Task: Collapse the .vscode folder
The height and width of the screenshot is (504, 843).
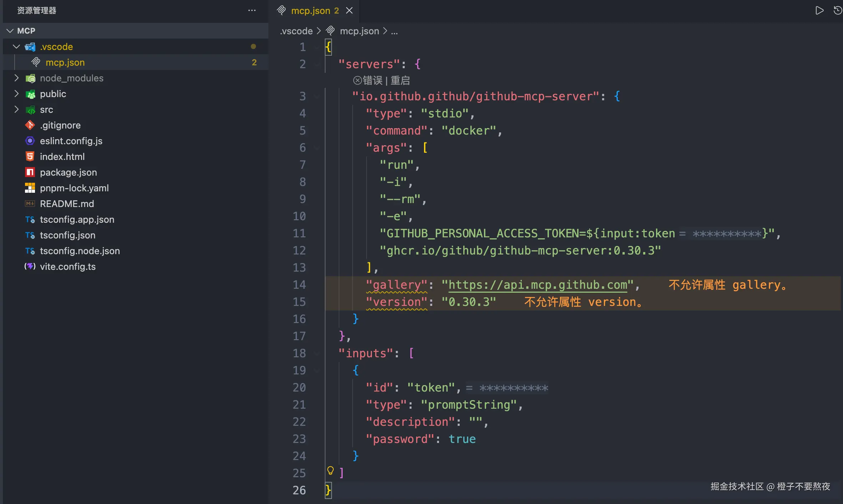Action: (x=16, y=47)
